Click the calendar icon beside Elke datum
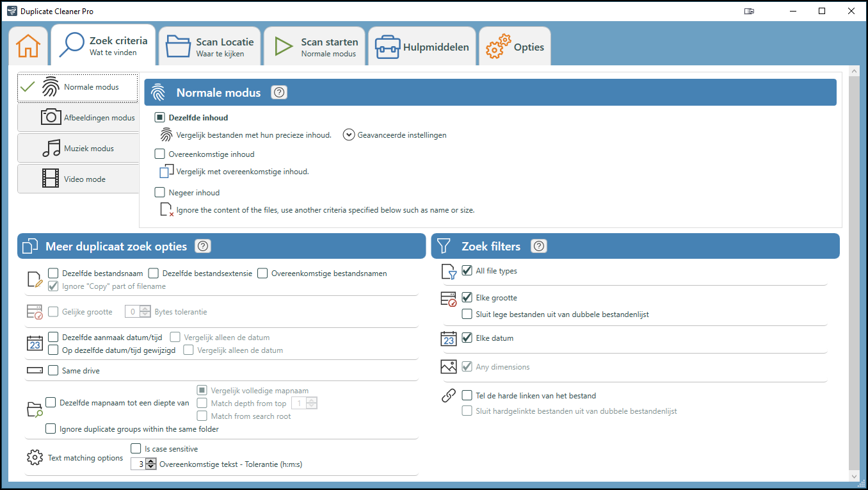 click(449, 338)
